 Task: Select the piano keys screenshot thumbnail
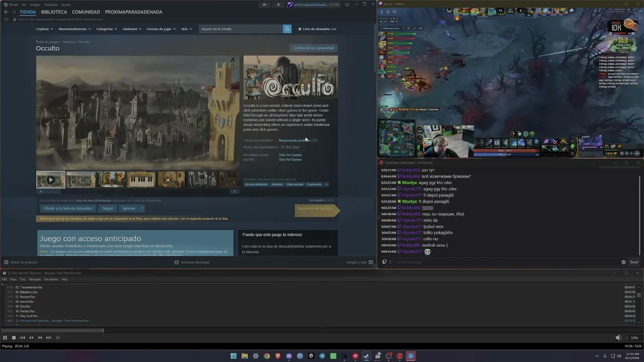tap(141, 179)
